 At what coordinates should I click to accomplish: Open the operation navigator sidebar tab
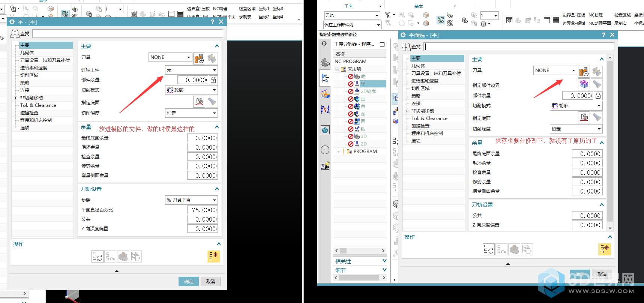325,78
